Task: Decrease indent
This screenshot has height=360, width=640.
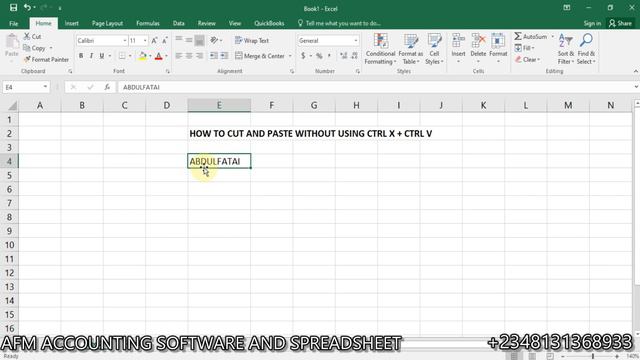Action: click(214, 56)
